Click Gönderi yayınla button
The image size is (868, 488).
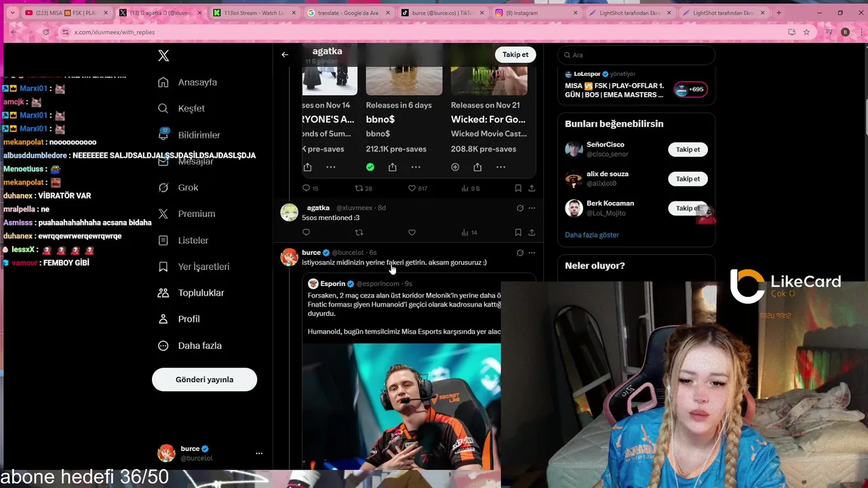point(204,380)
